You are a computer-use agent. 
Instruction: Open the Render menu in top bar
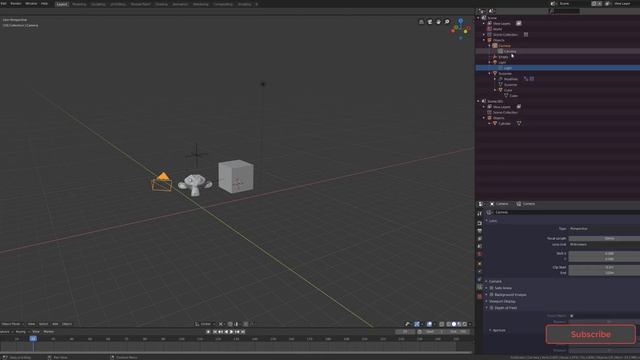(x=16, y=4)
